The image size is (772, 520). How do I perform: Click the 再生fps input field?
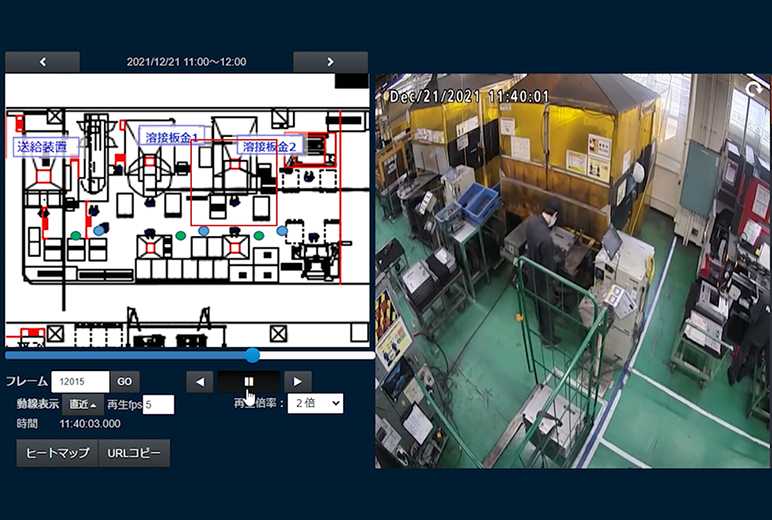point(158,405)
